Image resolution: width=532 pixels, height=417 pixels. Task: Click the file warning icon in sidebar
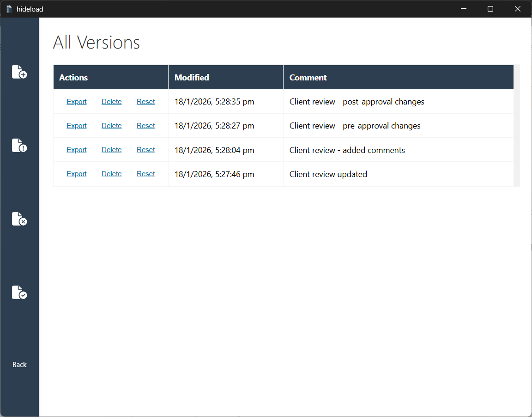[19, 145]
